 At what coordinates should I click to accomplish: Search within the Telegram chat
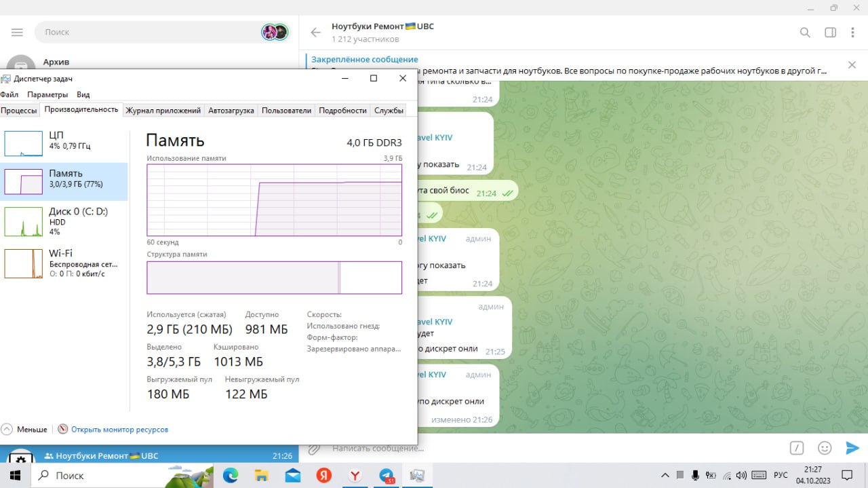805,33
